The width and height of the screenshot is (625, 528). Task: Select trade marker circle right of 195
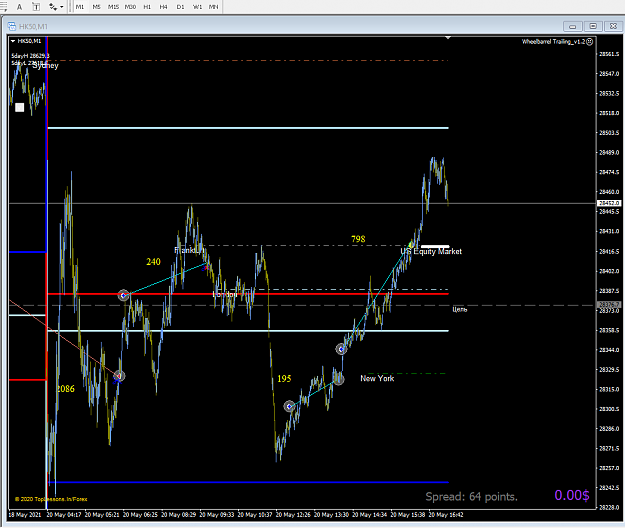point(289,406)
